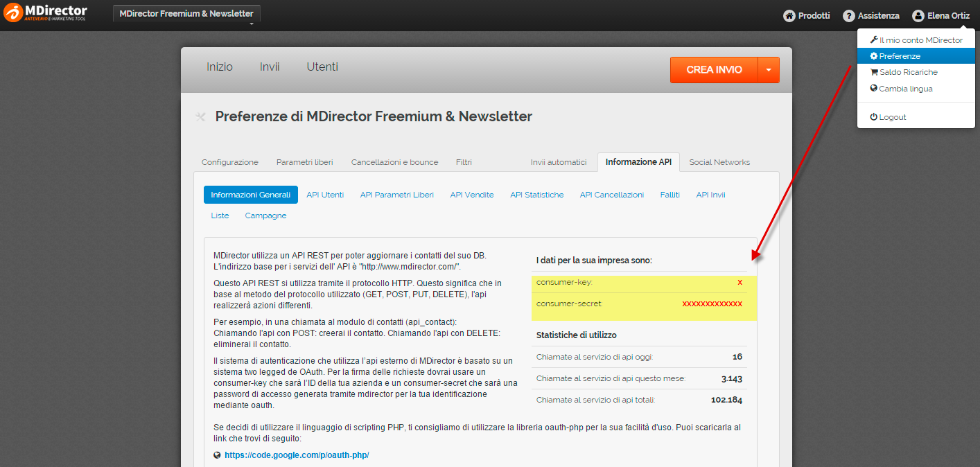The width and height of the screenshot is (980, 467).
Task: Click Logout in the user menu
Action: (x=916, y=117)
